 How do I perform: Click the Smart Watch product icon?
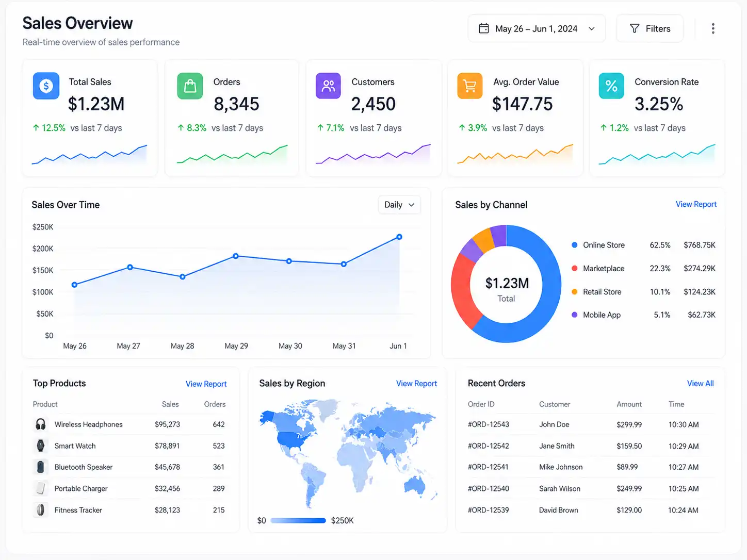pos(40,446)
